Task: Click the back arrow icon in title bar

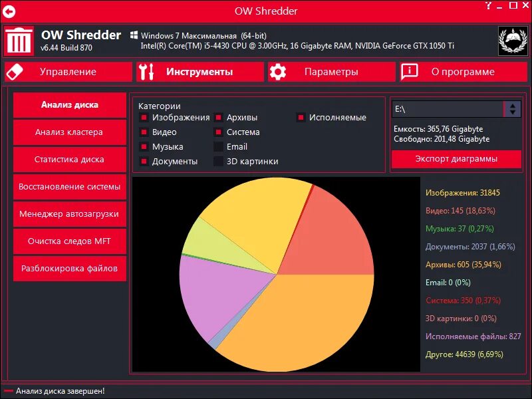Action: pyautogui.click(x=9, y=11)
